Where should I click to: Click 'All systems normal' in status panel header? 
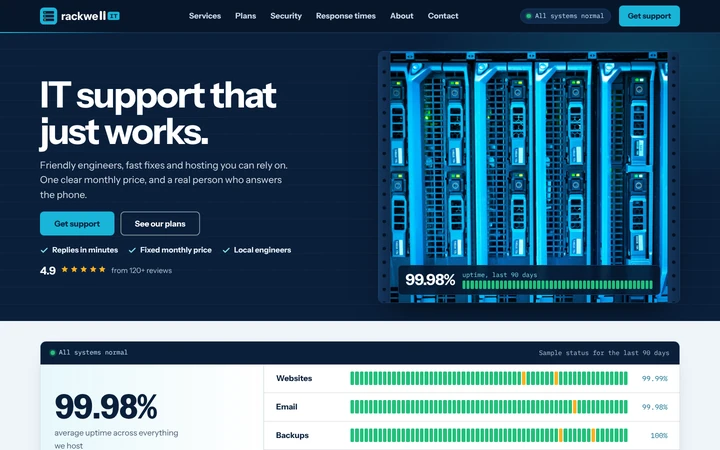tap(93, 353)
